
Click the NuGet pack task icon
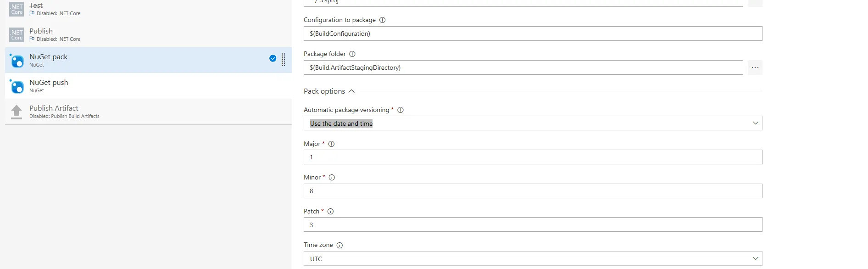[x=17, y=61]
